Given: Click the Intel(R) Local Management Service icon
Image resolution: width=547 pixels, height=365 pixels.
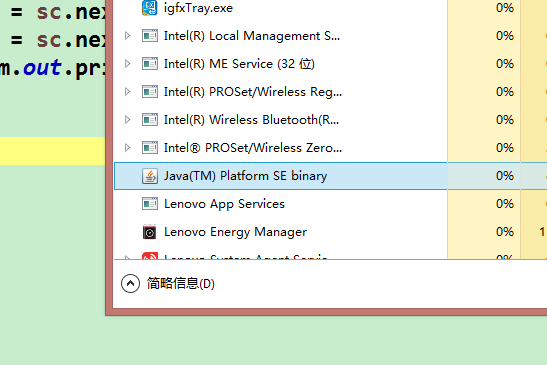Looking at the screenshot, I should (x=150, y=36).
